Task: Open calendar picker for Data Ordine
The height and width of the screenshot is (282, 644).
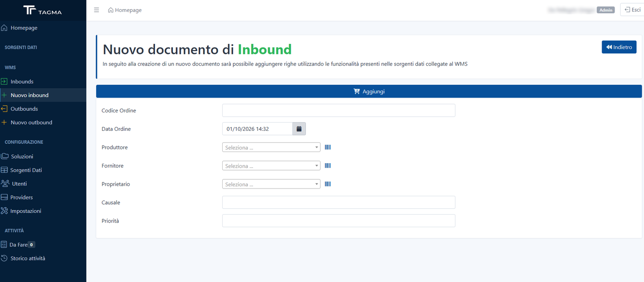Action: tap(299, 129)
